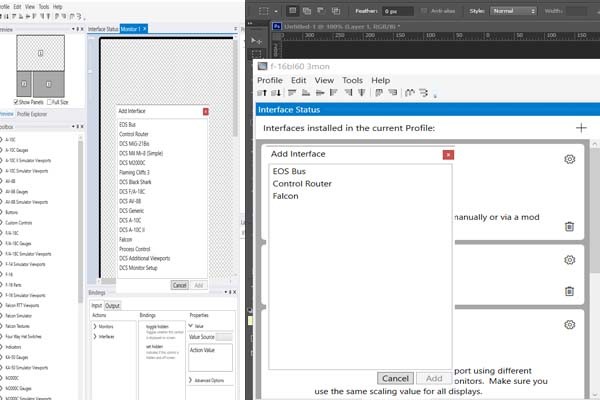Open Toolbox panel options dropdown arrow
The image size is (600, 400).
(x=73, y=126)
